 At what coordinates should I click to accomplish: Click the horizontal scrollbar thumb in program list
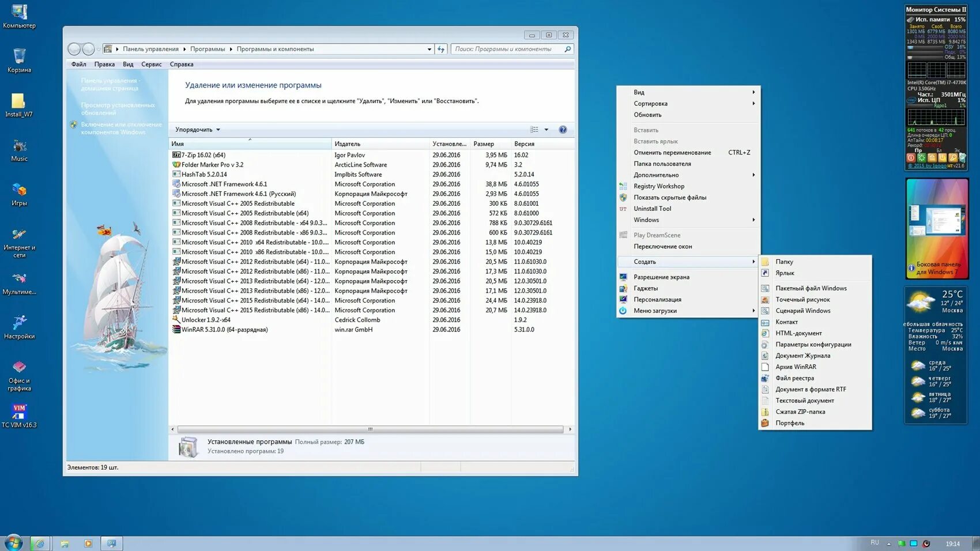click(370, 429)
